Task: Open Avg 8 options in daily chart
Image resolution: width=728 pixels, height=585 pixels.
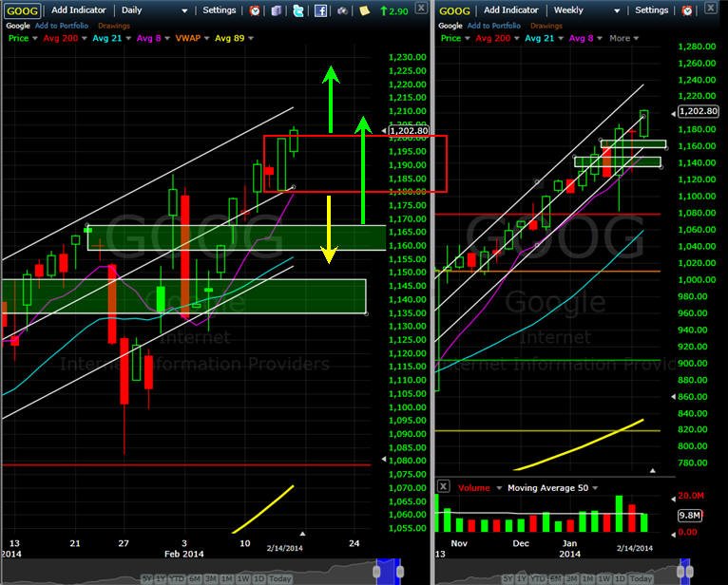Action: coord(167,39)
